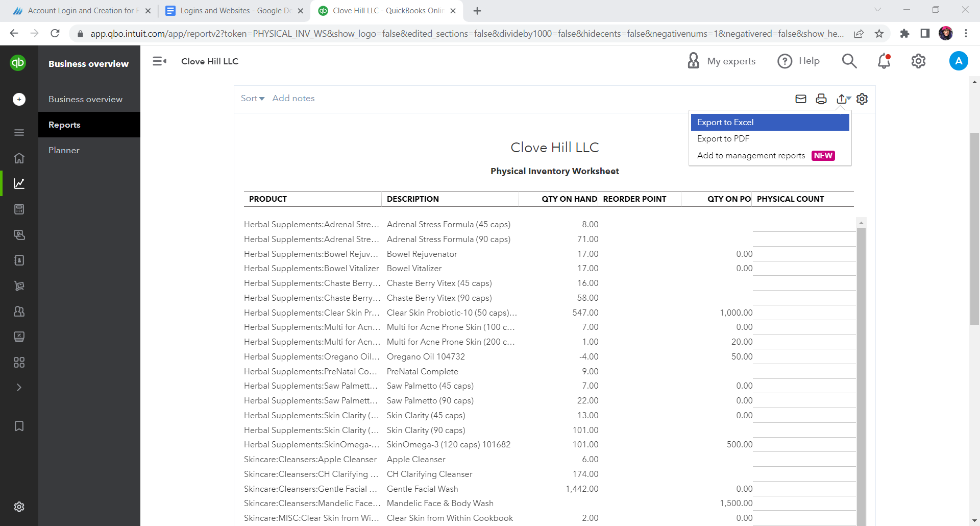The width and height of the screenshot is (980, 526).
Task: Open browser extensions puzzle icon
Action: [904, 34]
